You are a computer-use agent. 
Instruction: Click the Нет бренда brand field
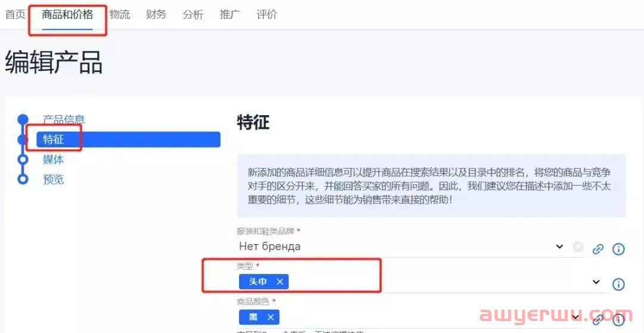pyautogui.click(x=395, y=246)
